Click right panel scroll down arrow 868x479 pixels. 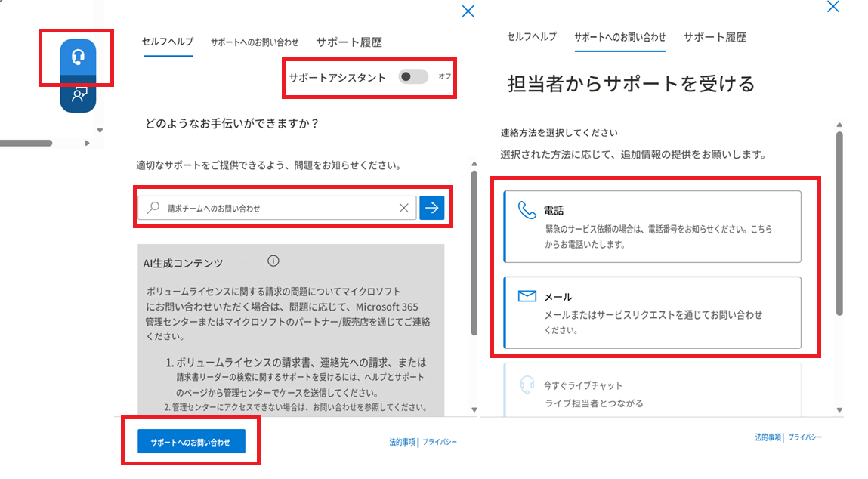tap(840, 410)
